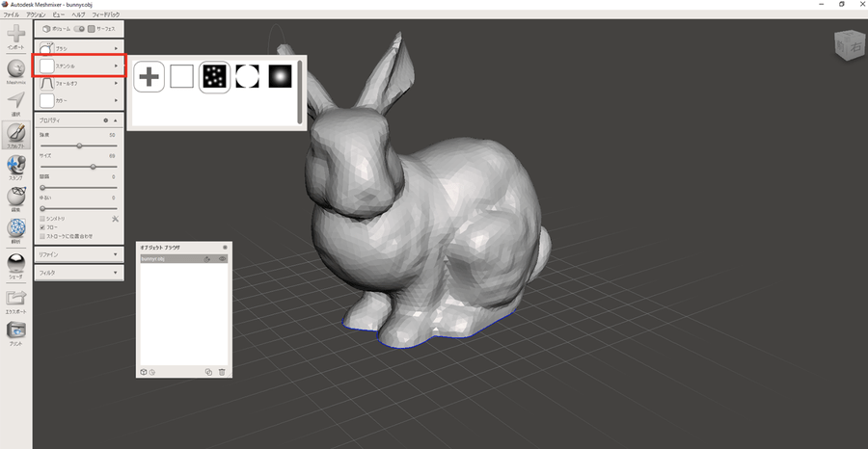Click the プリント (Print) icon
The height and width of the screenshot is (449, 868).
(x=15, y=331)
